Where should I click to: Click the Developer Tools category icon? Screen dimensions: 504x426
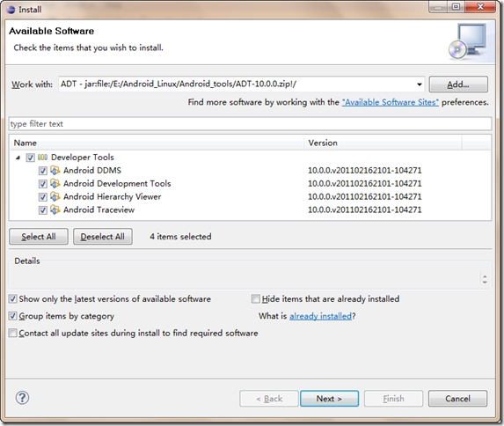tap(42, 158)
